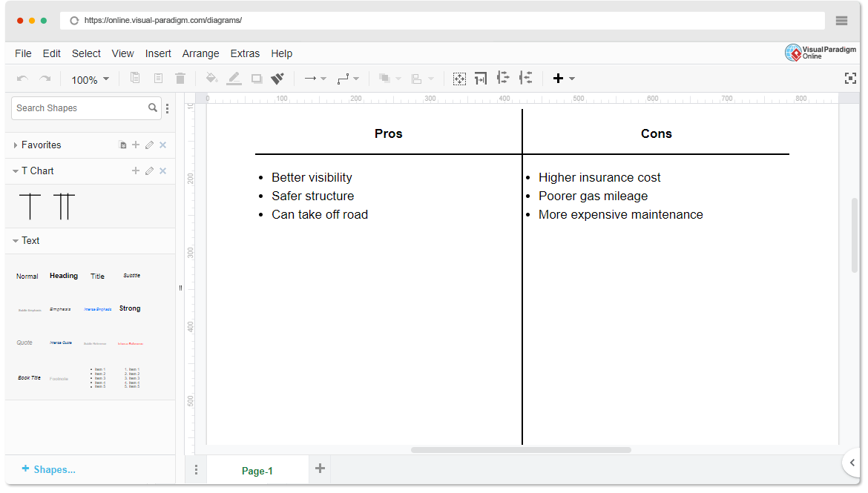Screen dimensions: 868x493
Task: Click the Paste icon in the toolbar
Action: [x=158, y=78]
